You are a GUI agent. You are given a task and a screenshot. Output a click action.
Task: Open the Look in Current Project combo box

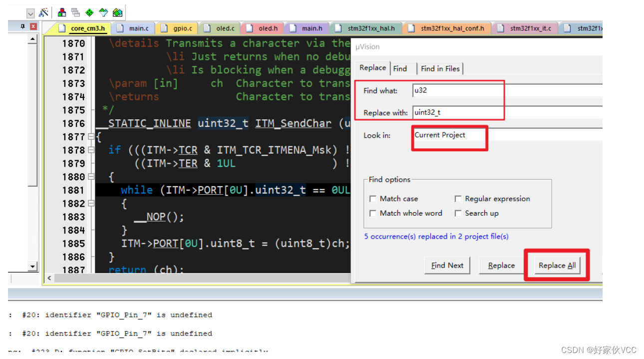[507, 135]
